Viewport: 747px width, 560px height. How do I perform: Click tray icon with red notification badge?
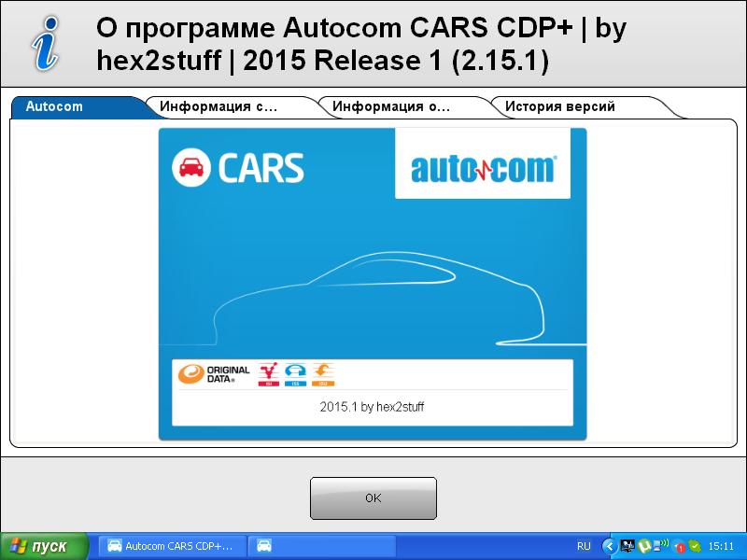click(679, 546)
